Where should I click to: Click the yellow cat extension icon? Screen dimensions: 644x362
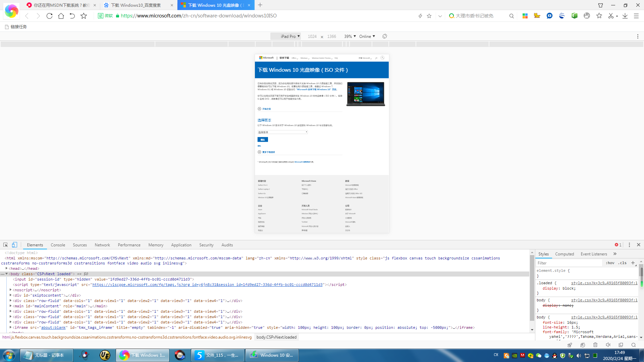point(537,16)
